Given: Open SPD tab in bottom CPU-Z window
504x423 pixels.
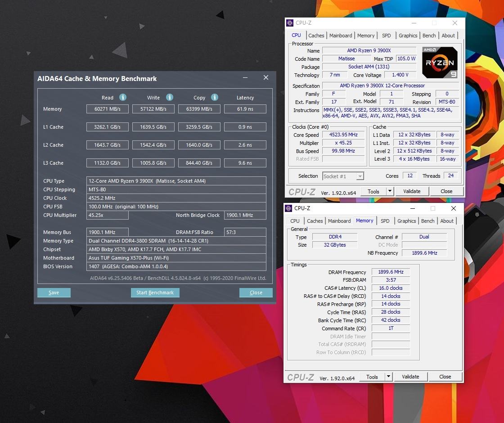Looking at the screenshot, I should tap(385, 221).
